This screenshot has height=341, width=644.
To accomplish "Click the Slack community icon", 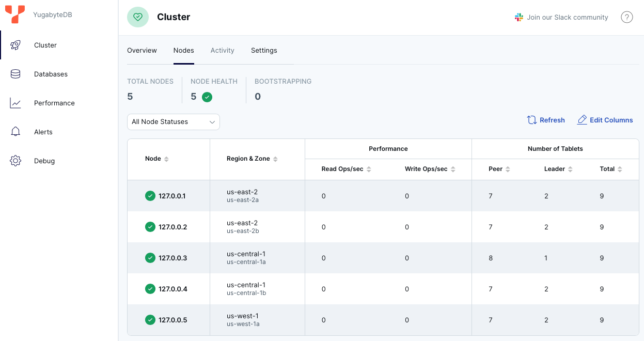I will 519,17.
